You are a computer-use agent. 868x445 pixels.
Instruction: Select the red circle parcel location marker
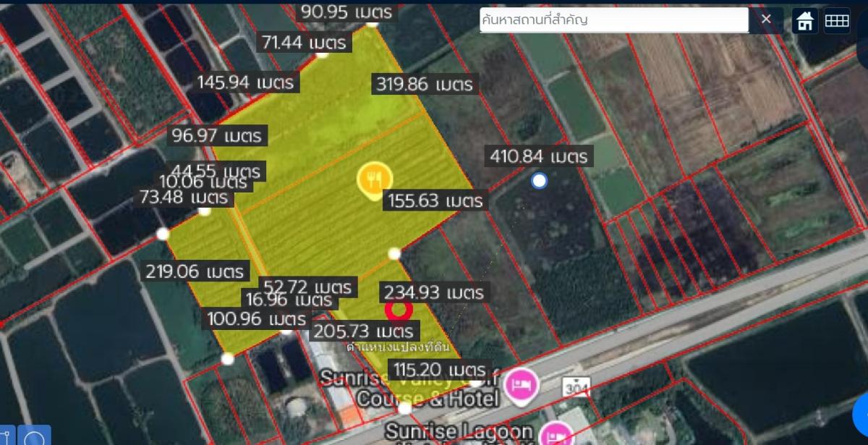[x=399, y=310]
